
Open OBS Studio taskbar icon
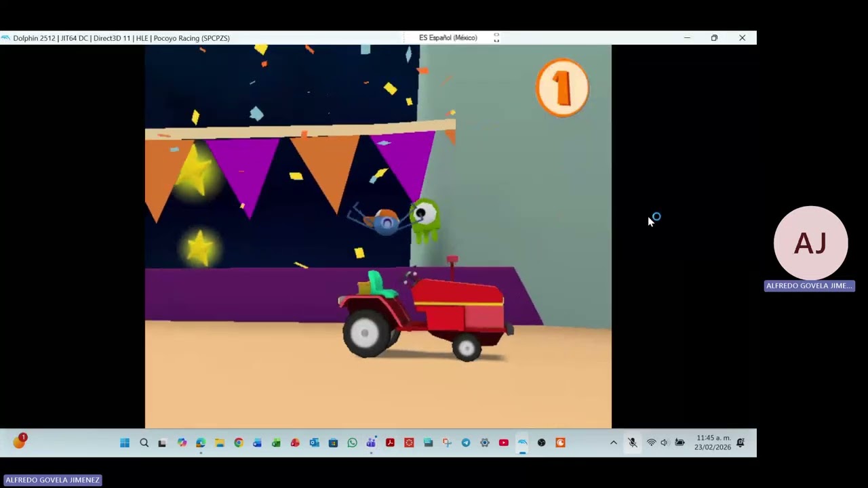click(x=541, y=443)
